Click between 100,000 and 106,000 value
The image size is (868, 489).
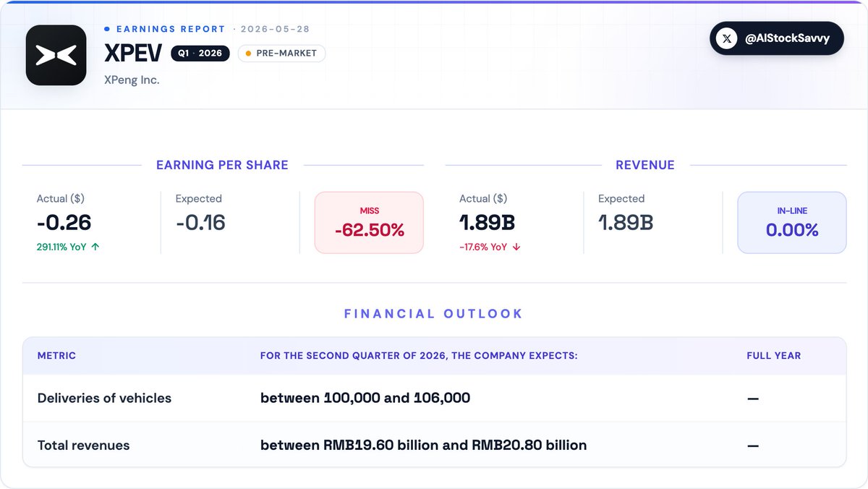point(365,398)
